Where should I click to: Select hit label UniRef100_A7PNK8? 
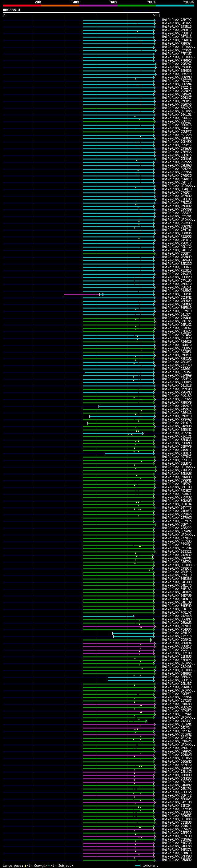(176, 61)
